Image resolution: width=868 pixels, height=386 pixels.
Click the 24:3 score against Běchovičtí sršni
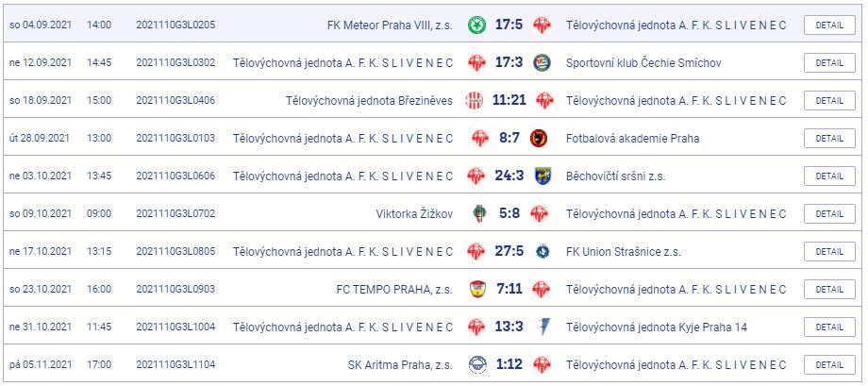coord(509,176)
